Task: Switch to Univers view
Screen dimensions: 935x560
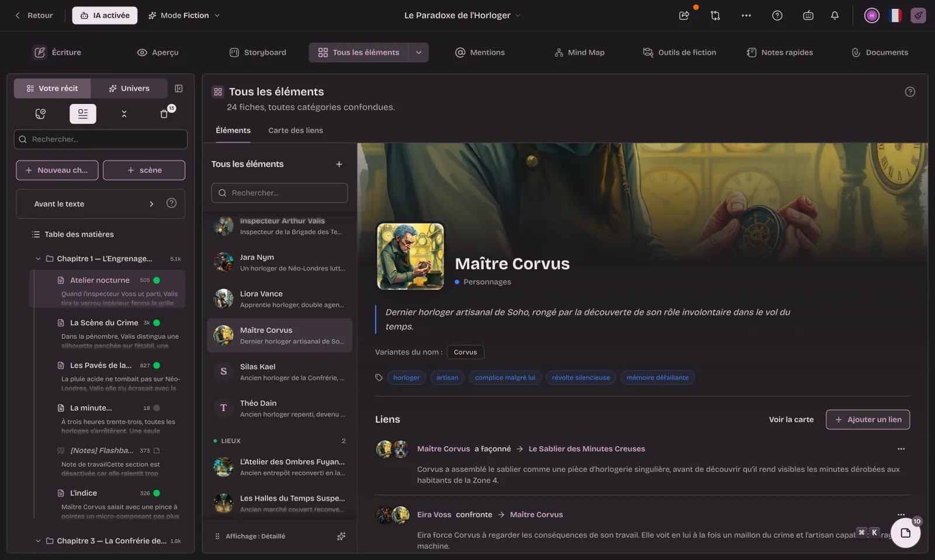Action: [129, 89]
